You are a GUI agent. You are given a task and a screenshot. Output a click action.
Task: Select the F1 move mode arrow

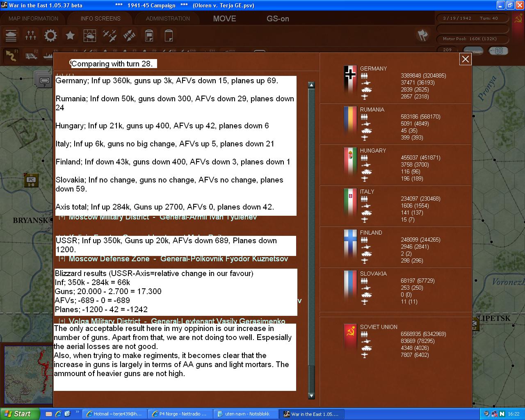[11, 56]
